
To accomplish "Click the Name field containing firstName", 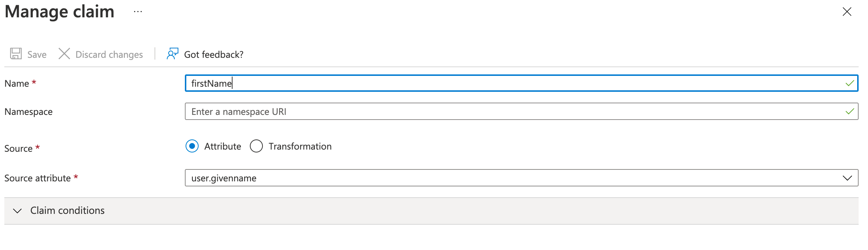I will click(x=505, y=83).
